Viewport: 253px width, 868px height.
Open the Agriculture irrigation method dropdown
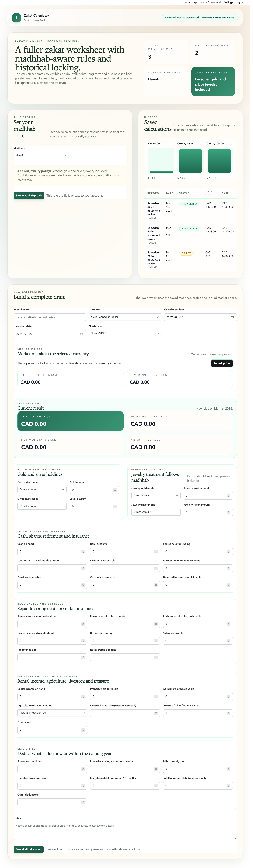click(52, 713)
